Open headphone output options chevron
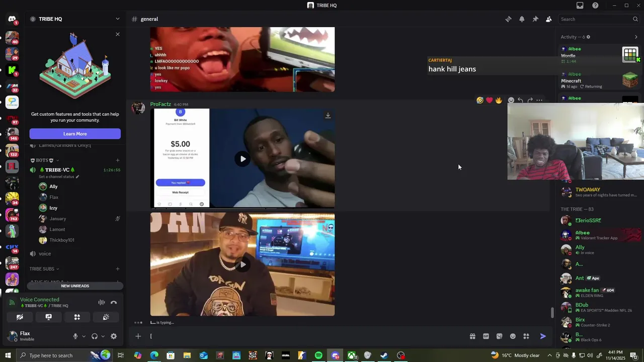Image resolution: width=644 pixels, height=362 pixels. click(103, 336)
